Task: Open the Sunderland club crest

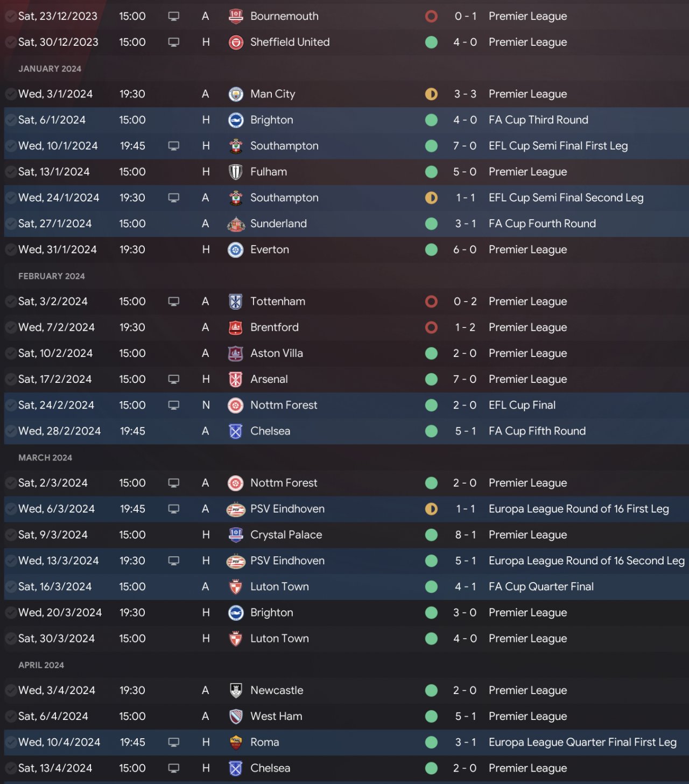Action: pos(236,223)
